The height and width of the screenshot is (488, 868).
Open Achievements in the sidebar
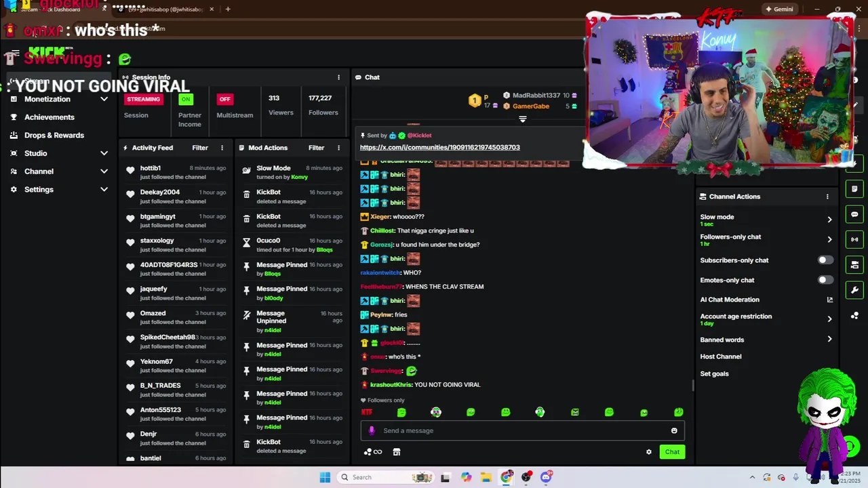pos(50,117)
